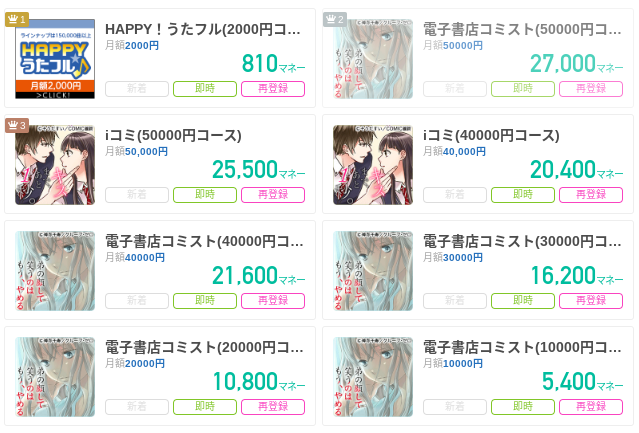Open the iコミ 40000円コース manga thumbnail
The height and width of the screenshot is (433, 639).
(373, 165)
